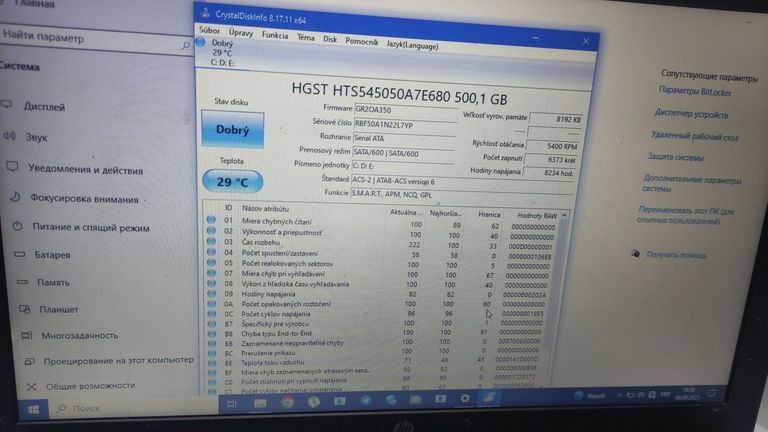Open Google Chrome from taskbar
This screenshot has height=432, width=768.
click(x=288, y=403)
